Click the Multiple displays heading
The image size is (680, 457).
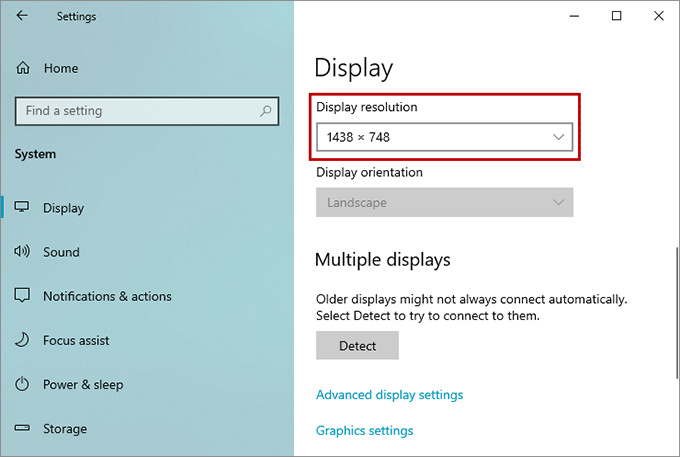[382, 260]
